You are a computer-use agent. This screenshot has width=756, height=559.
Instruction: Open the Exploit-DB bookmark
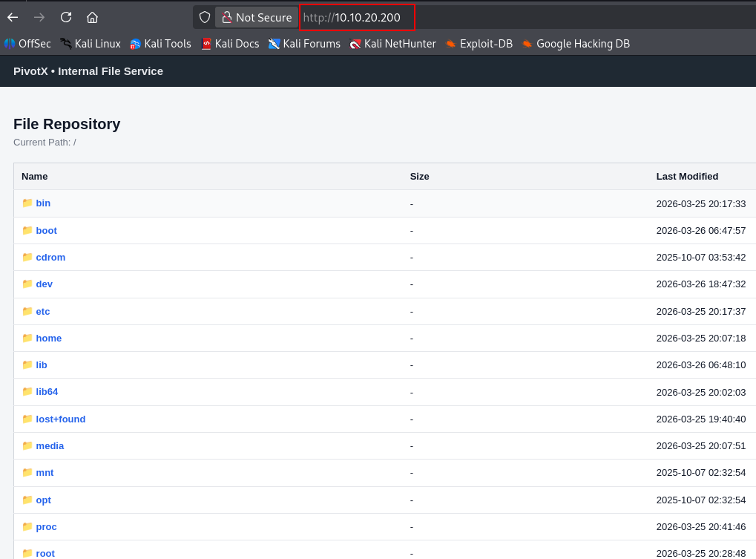pyautogui.click(x=479, y=44)
